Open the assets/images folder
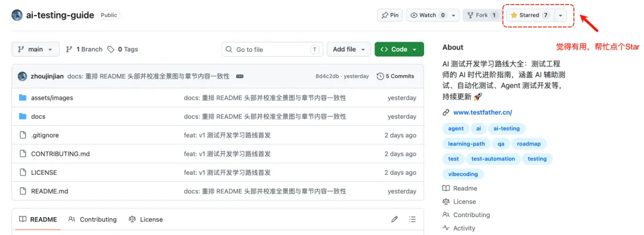Screen dimensions: 644x235 click(x=52, y=98)
